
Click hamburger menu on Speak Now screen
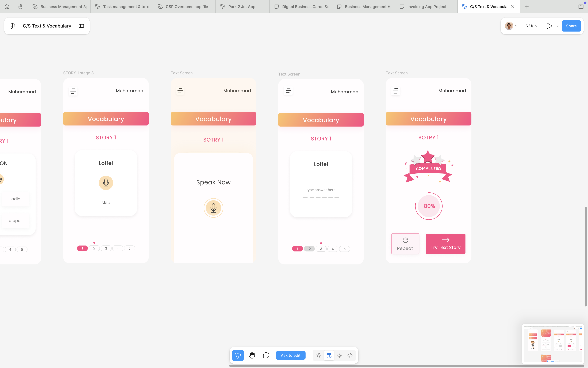click(x=180, y=91)
